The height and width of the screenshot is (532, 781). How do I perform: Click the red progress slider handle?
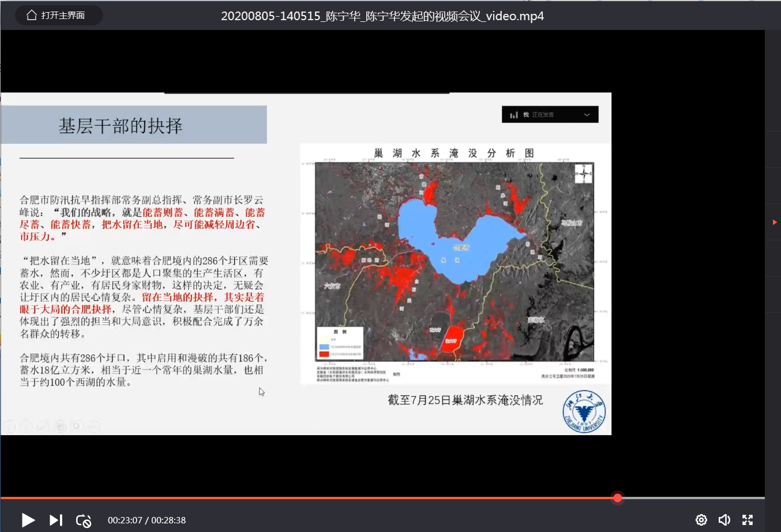pyautogui.click(x=617, y=498)
